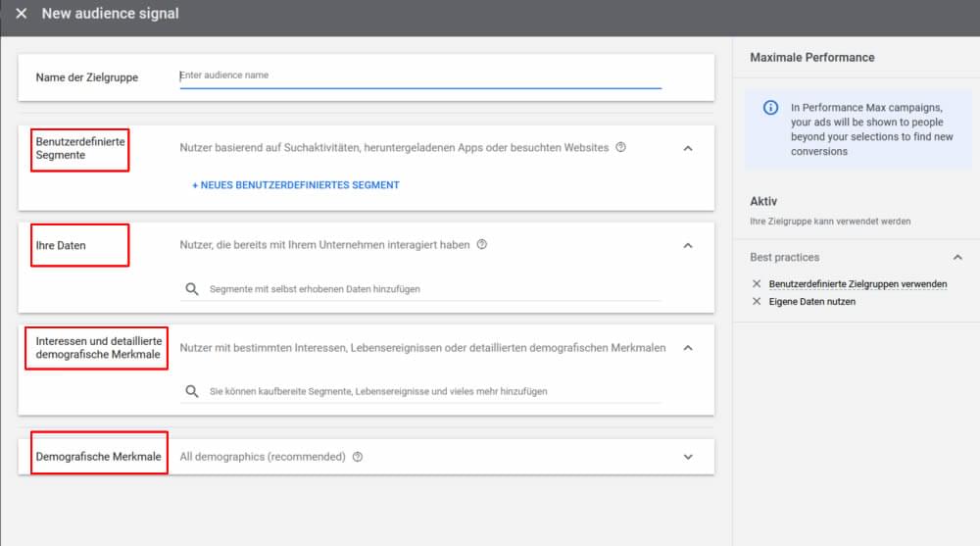This screenshot has width=980, height=546.
Task: Open help icon beside All demographics (recommended)
Action: [358, 457]
